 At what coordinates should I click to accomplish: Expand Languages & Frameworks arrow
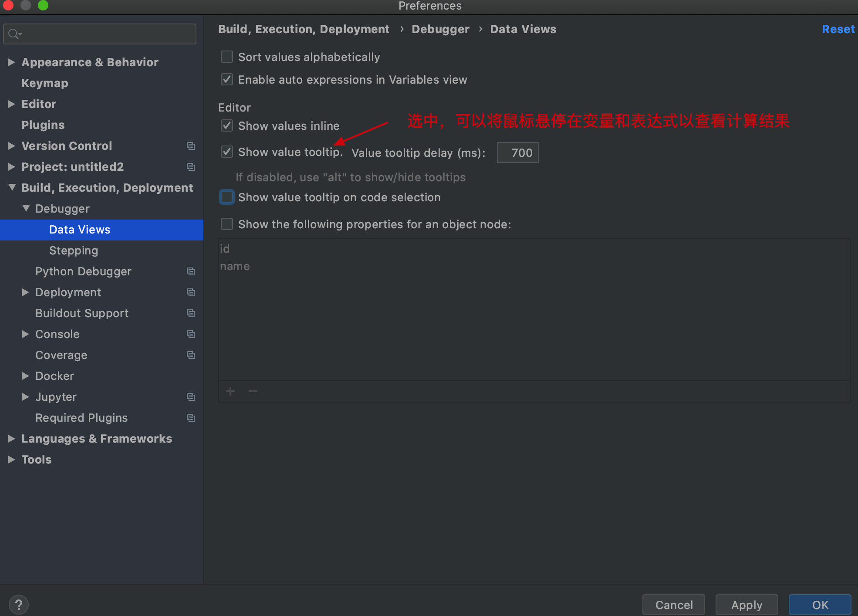pos(12,439)
